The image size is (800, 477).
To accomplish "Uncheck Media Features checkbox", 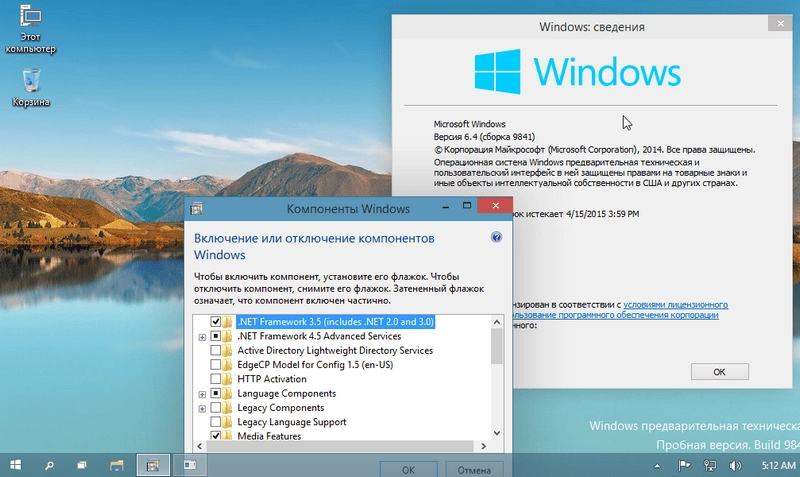I will [215, 436].
